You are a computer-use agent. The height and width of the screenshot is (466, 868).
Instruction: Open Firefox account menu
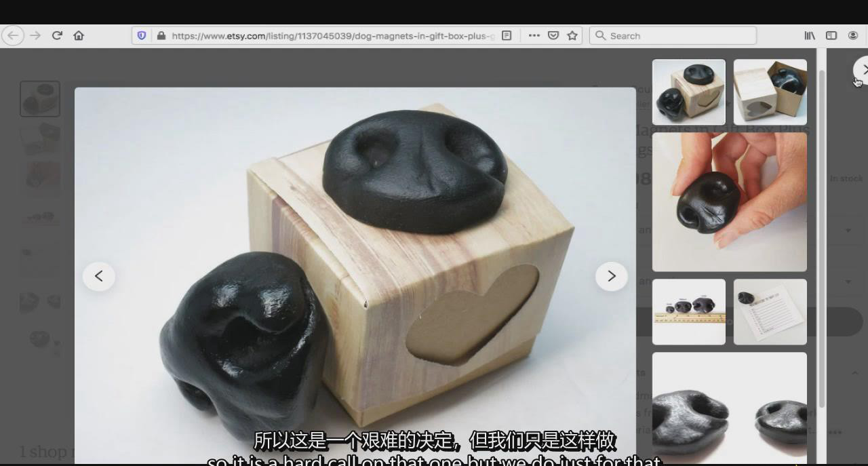853,35
